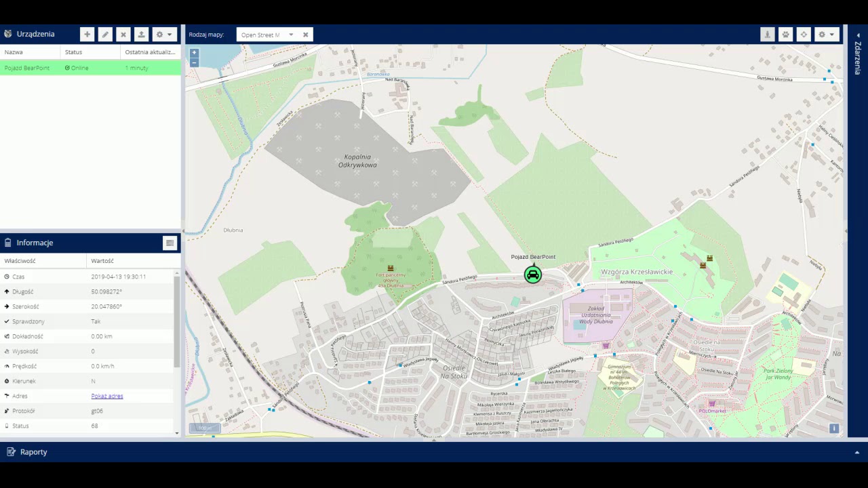Click the Kierunek property row

click(x=87, y=381)
